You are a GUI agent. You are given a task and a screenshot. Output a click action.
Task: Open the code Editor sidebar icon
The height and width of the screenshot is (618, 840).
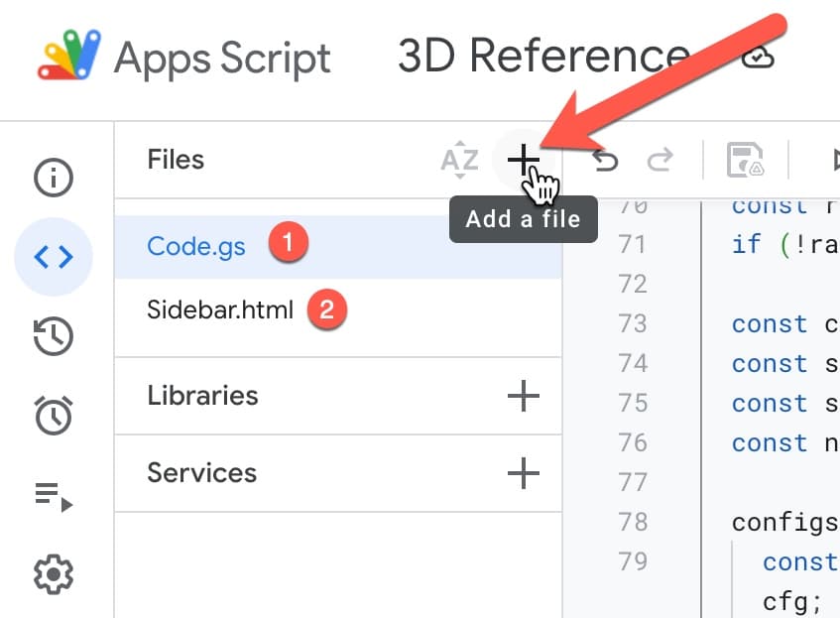pos(54,257)
